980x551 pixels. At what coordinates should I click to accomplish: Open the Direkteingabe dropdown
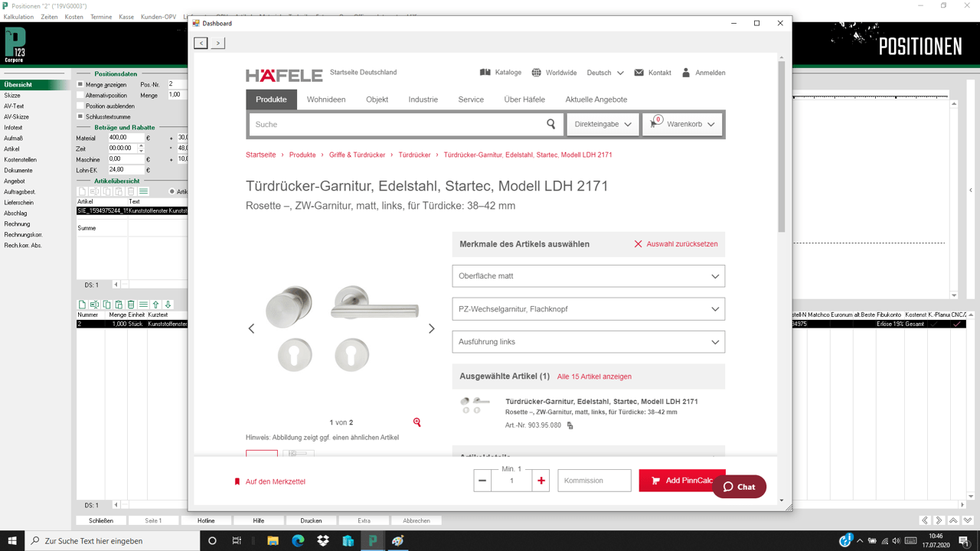coord(603,124)
